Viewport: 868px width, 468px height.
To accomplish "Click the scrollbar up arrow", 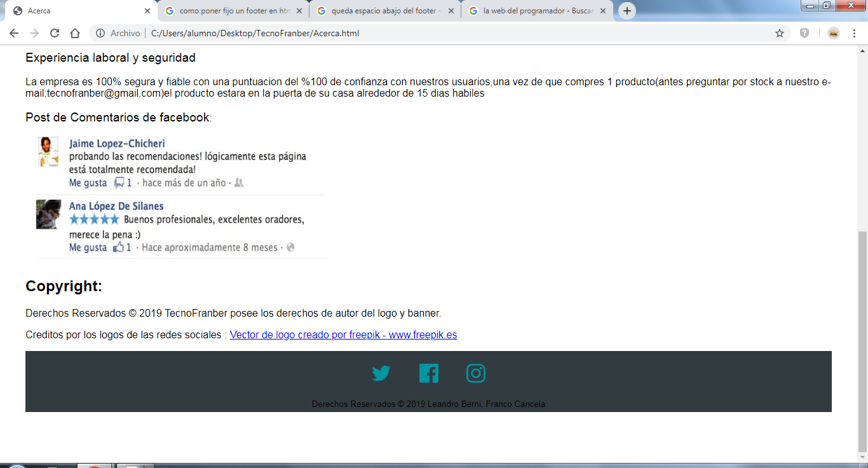I will pos(862,51).
